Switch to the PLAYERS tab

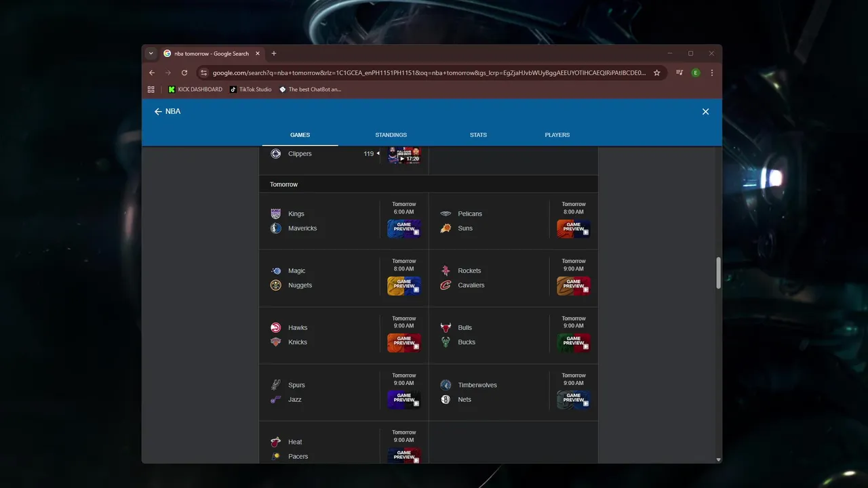[x=557, y=135]
